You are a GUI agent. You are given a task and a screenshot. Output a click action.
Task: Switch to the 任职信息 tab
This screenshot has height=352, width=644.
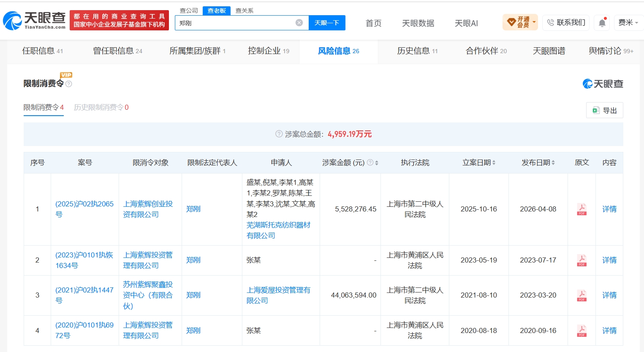pyautogui.click(x=43, y=51)
